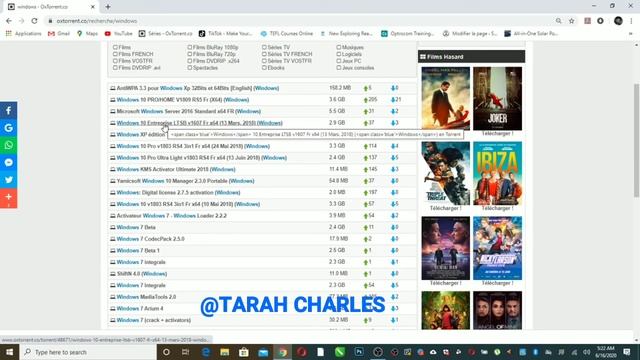This screenshot has height=360, width=640.
Task: Check the Ebooks checkbox
Action: tap(264, 68)
